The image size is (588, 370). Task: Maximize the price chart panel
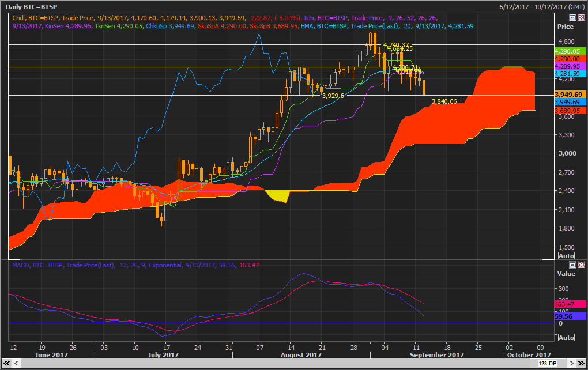click(572, 18)
